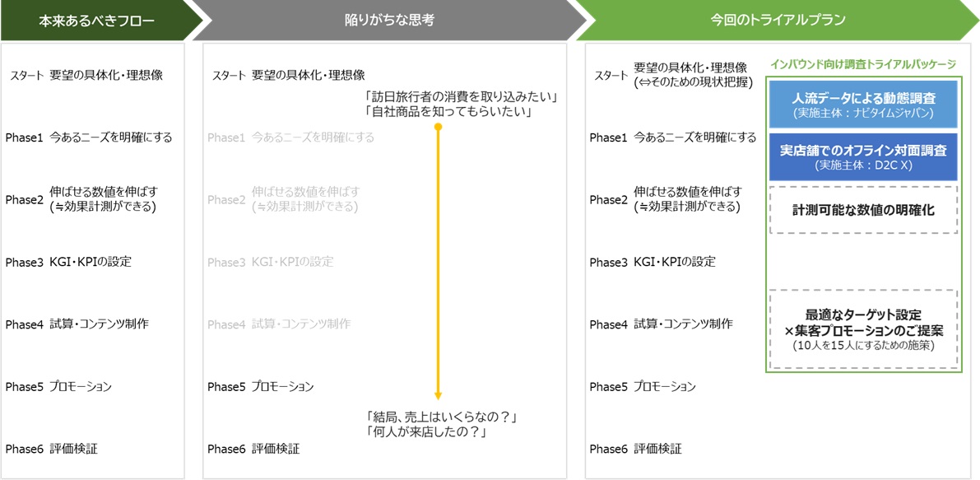Viewport: 980px width, 480px height.
Task: Click the dark green 本来あるべきフロー header
Action: coord(96,21)
